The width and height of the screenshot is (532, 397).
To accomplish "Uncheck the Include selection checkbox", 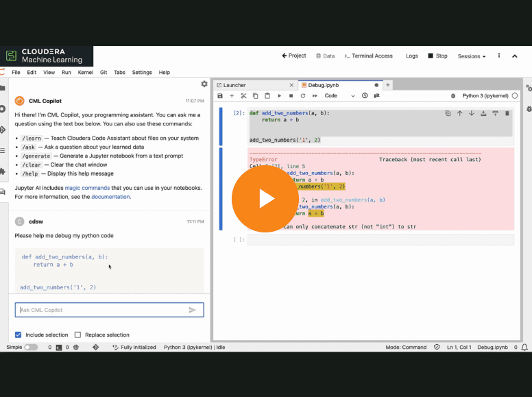I will click(x=19, y=335).
